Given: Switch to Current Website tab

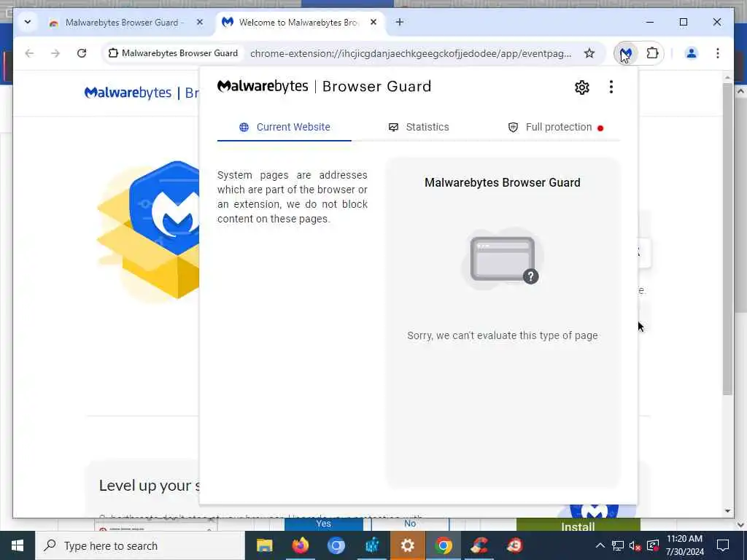Looking at the screenshot, I should (285, 127).
